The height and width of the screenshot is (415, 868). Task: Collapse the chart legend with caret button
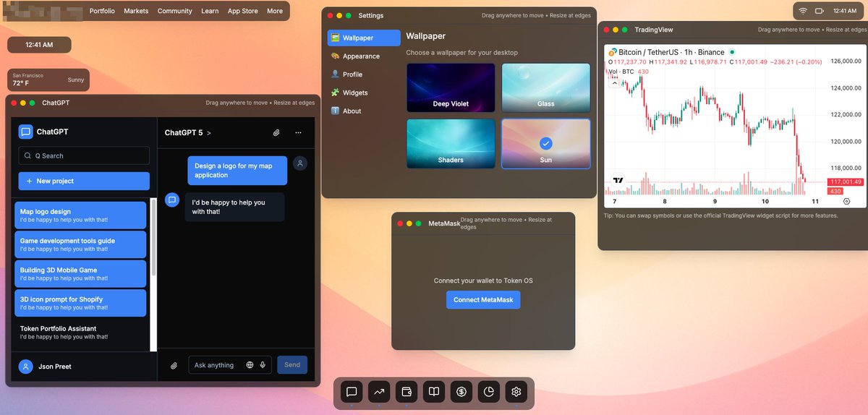pyautogui.click(x=616, y=83)
